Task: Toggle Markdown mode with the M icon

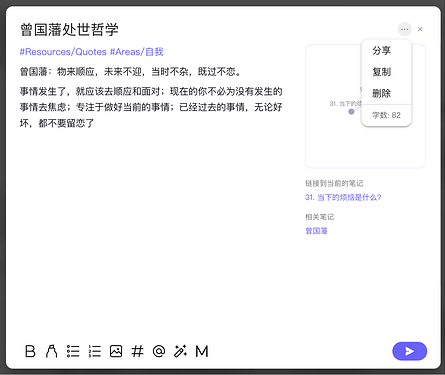Action: [202, 351]
